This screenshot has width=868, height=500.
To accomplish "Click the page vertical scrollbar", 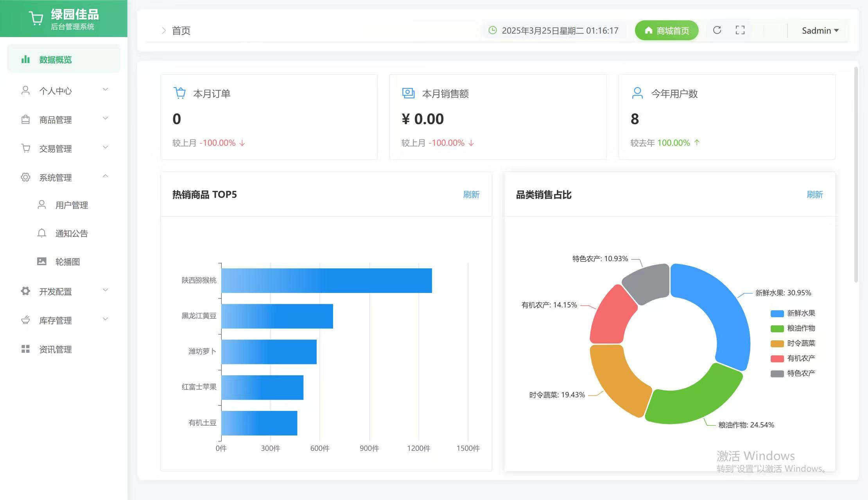I will point(856,175).
